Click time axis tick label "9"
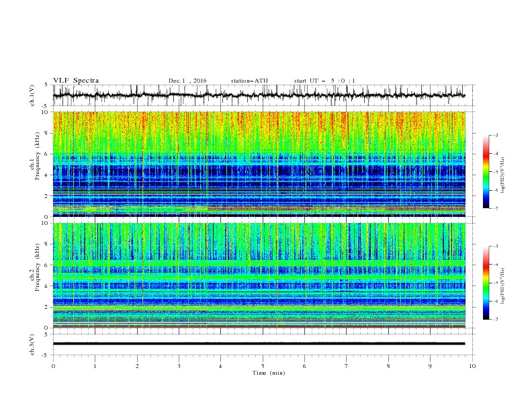The width and height of the screenshot is (532, 411). [x=430, y=366]
